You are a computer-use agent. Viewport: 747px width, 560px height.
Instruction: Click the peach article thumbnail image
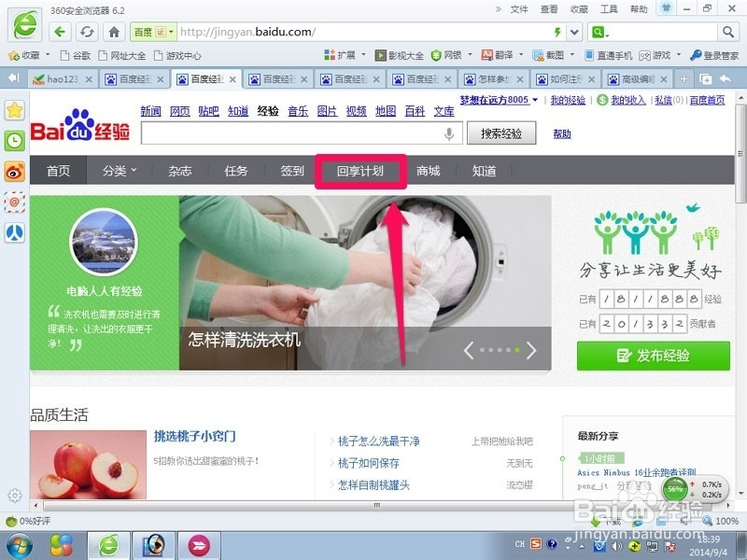pyautogui.click(x=88, y=465)
